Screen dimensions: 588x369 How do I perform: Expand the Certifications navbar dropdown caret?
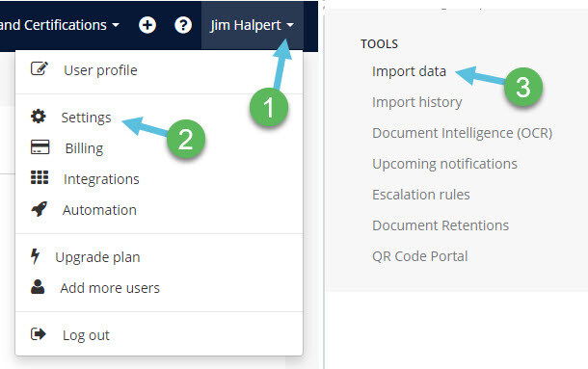click(116, 25)
